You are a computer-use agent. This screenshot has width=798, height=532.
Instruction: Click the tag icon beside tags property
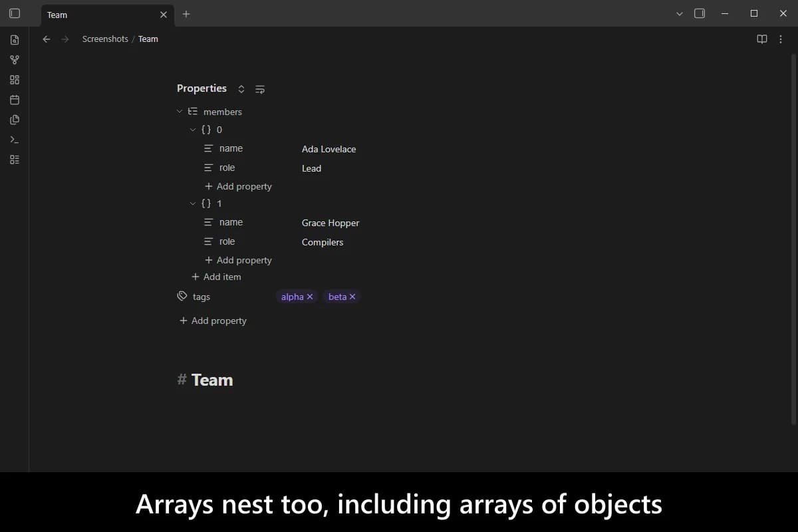(x=182, y=297)
